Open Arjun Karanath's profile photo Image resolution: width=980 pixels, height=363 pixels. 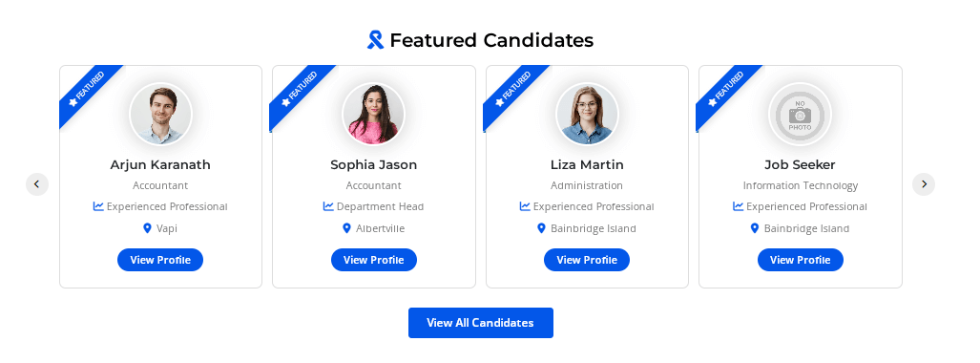click(x=160, y=115)
